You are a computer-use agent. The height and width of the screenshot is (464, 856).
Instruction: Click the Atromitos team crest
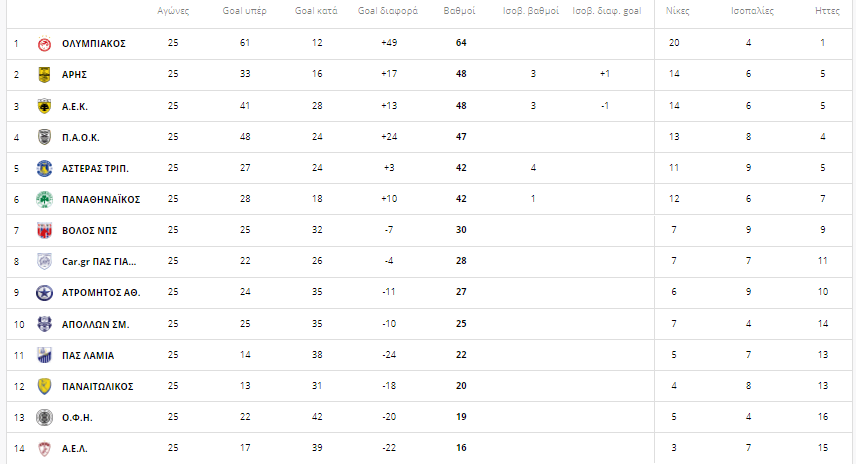(x=44, y=293)
